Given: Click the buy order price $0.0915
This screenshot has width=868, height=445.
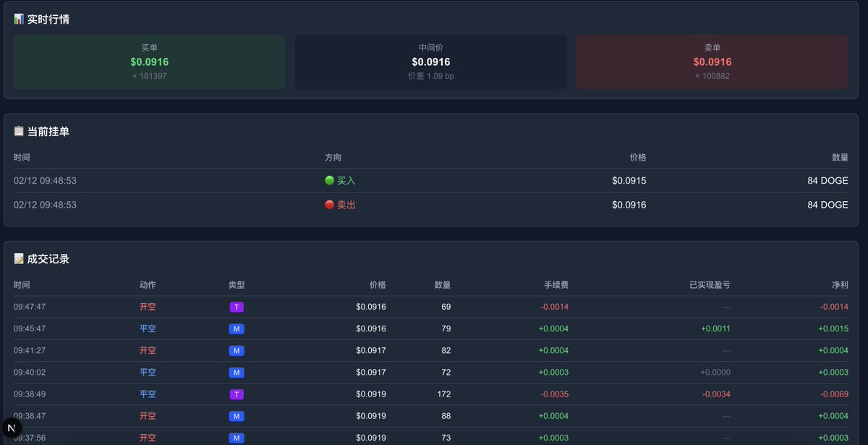Looking at the screenshot, I should tap(629, 181).
